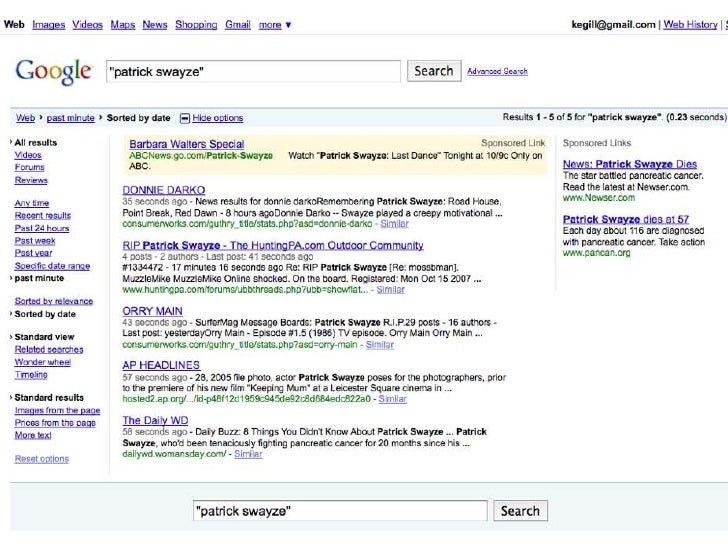The width and height of the screenshot is (728, 546).
Task: Open the Barbara Walters Special sponsored link
Action: point(187,144)
